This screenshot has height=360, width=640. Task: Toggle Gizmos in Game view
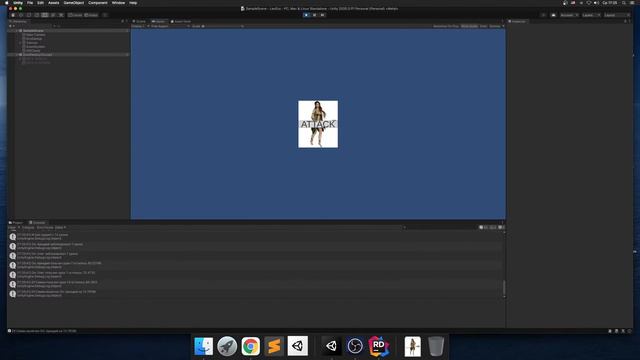coord(494,26)
